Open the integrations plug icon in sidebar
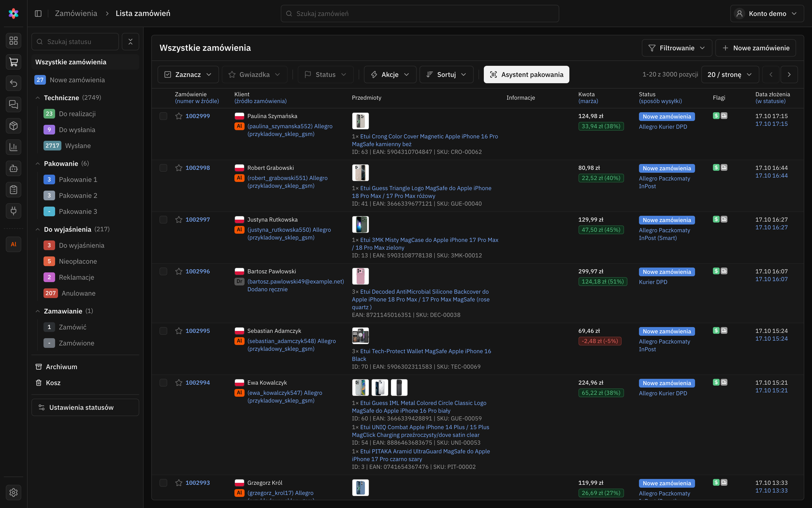This screenshot has height=508, width=812. tap(14, 211)
